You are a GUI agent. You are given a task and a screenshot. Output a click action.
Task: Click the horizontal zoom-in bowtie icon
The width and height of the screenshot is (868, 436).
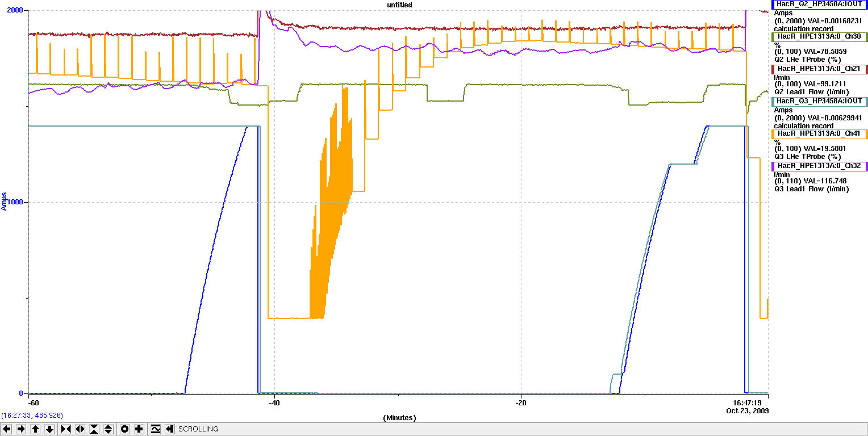coord(66,429)
